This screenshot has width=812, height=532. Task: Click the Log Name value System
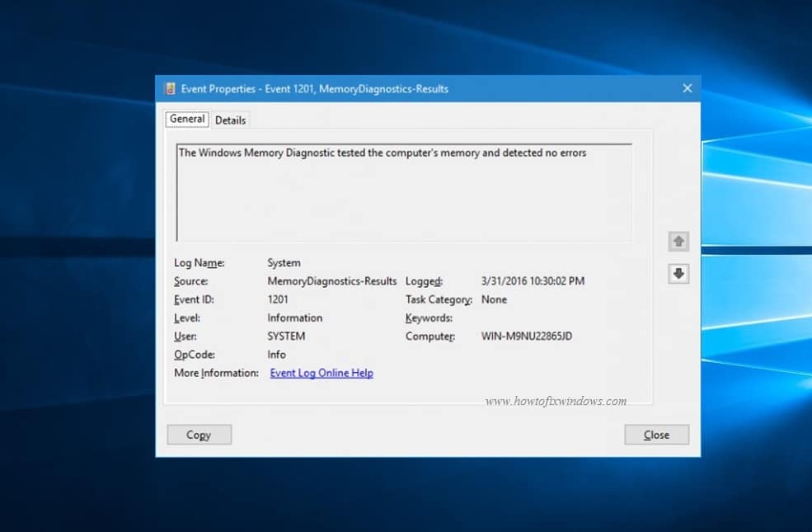coord(284,262)
